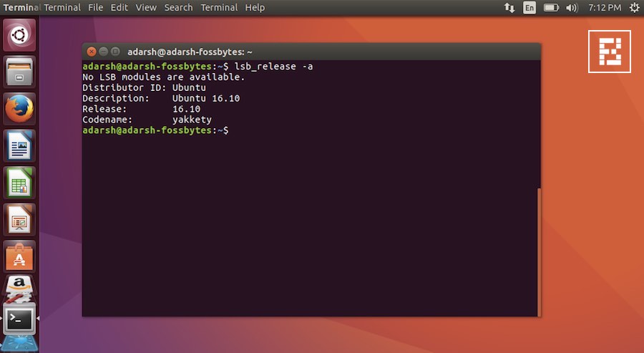The image size is (644, 353).
Task: Expand the battery status indicator
Action: [551, 8]
